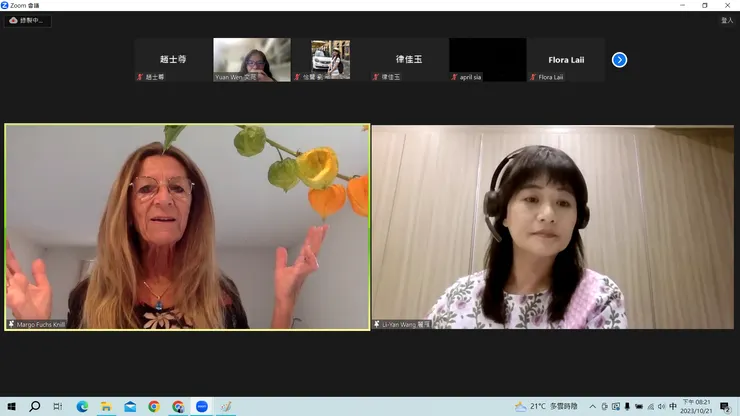The width and height of the screenshot is (740, 416).
Task: Open Windows taskbar search
Action: (34, 407)
